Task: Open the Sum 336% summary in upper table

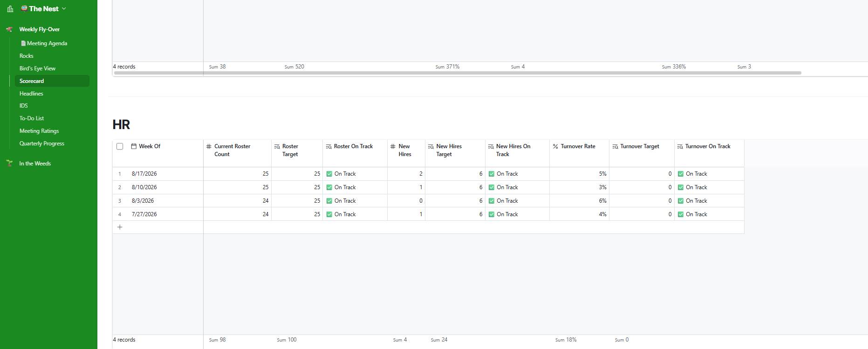Action: tap(674, 67)
